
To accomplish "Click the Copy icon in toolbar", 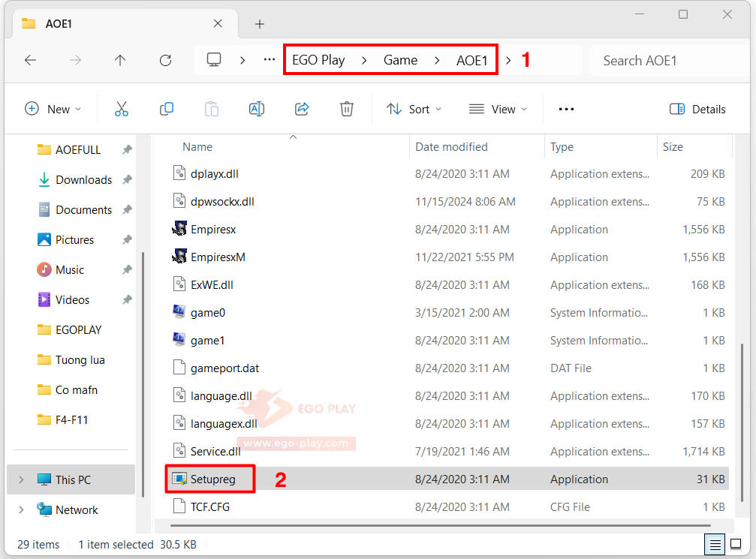I will click(167, 110).
